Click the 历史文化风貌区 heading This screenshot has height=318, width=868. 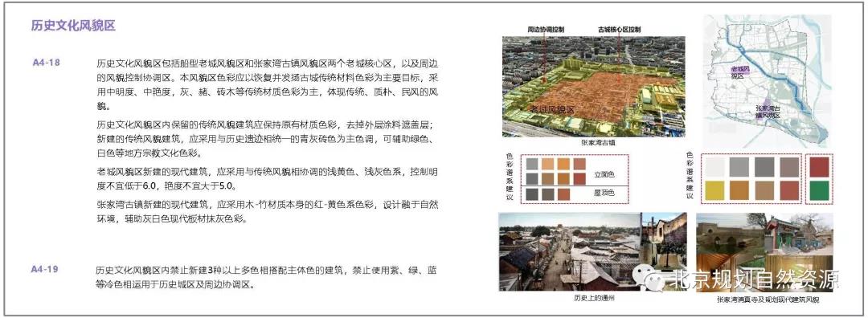click(74, 26)
